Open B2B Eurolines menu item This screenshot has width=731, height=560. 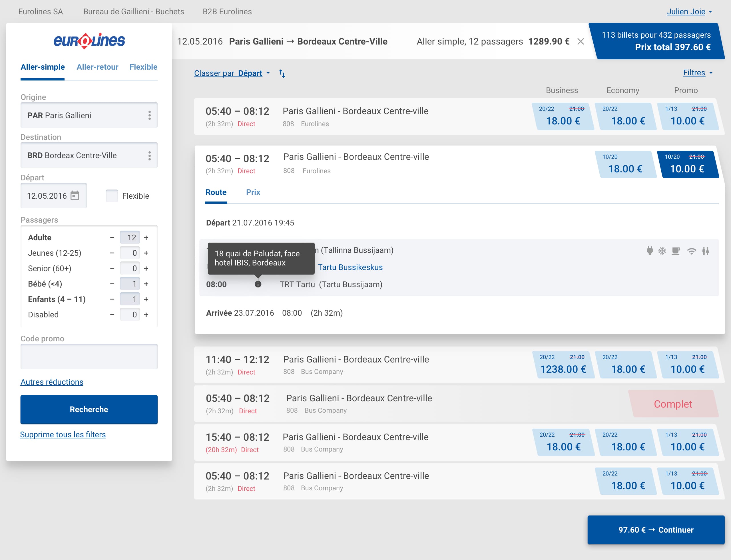[x=227, y=12]
